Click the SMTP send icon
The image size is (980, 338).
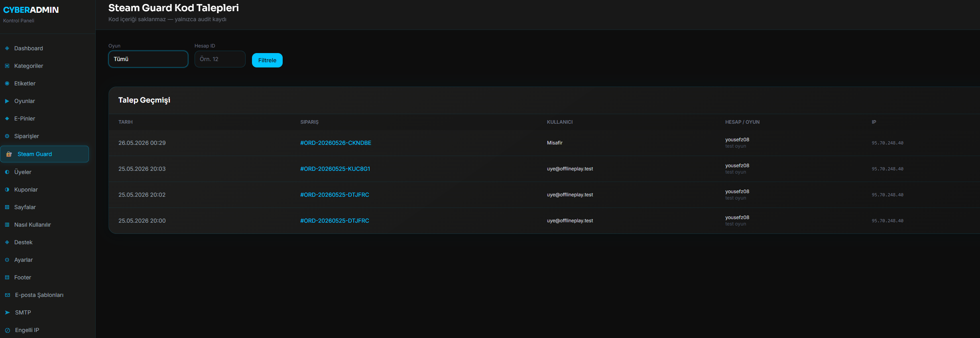point(8,312)
